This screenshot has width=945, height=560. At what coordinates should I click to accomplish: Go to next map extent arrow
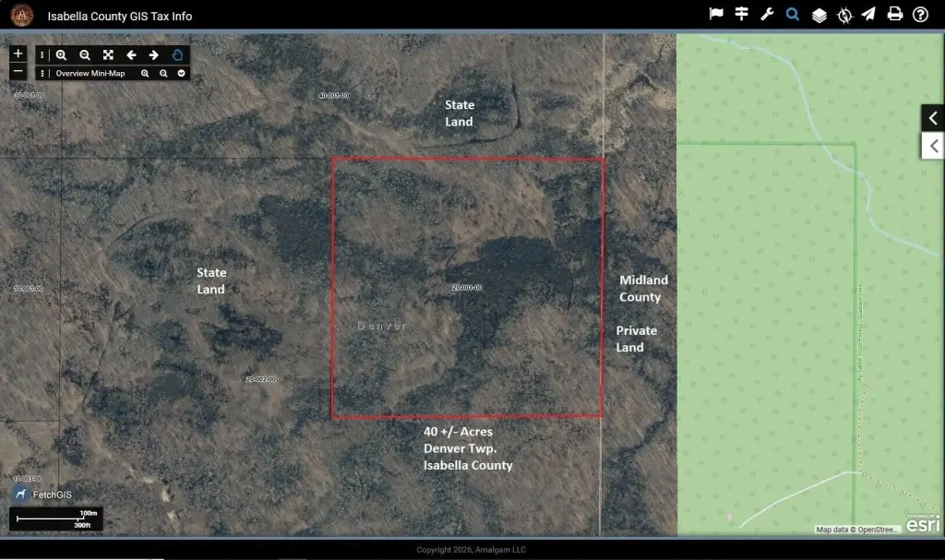point(154,54)
